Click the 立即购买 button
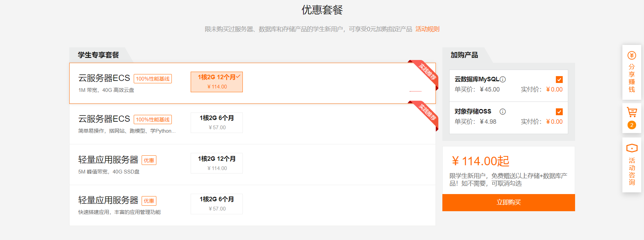 coord(509,202)
